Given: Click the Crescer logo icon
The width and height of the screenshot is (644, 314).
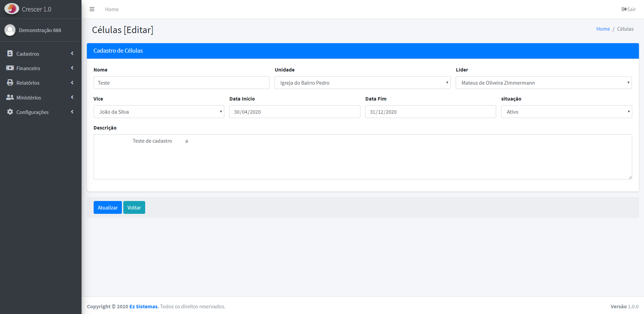Looking at the screenshot, I should 12,9.
